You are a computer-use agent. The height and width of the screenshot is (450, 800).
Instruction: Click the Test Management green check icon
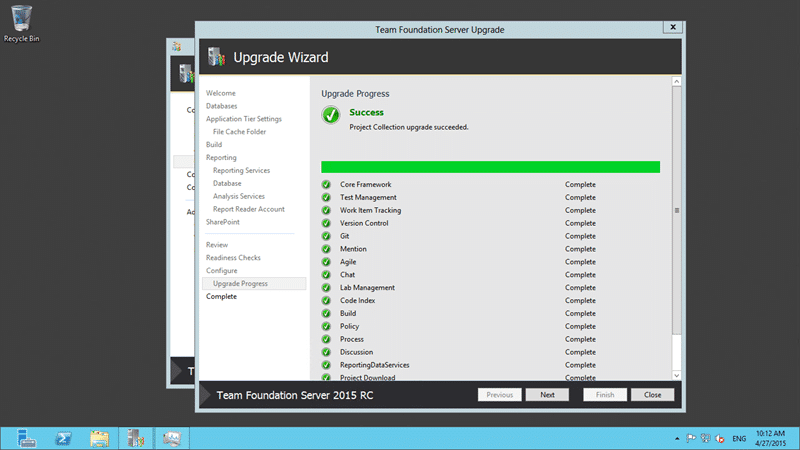tap(326, 197)
